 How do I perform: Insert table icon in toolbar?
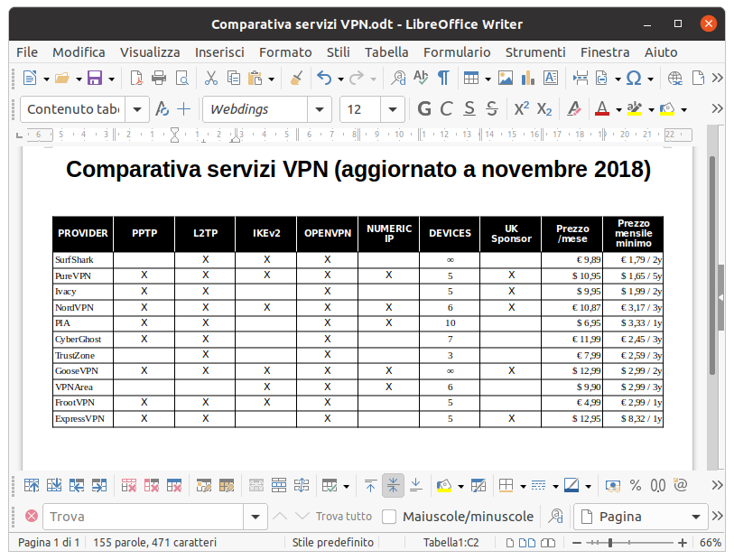tap(471, 78)
